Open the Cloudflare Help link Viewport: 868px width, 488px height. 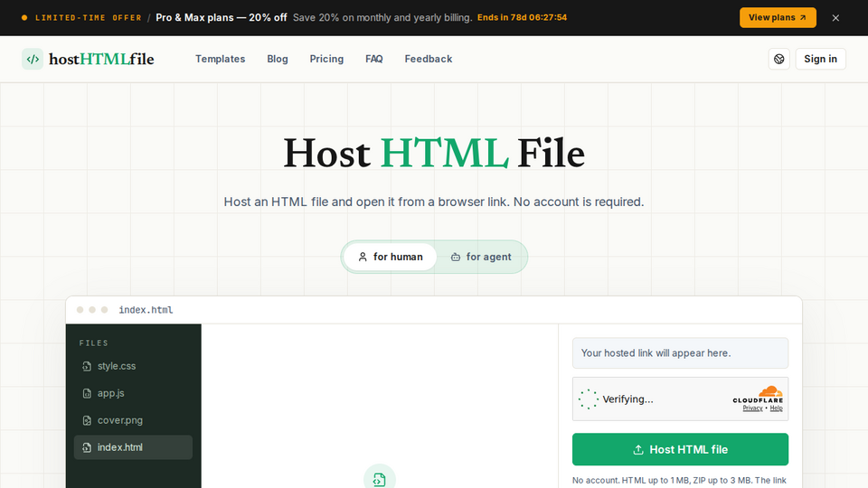(x=776, y=408)
